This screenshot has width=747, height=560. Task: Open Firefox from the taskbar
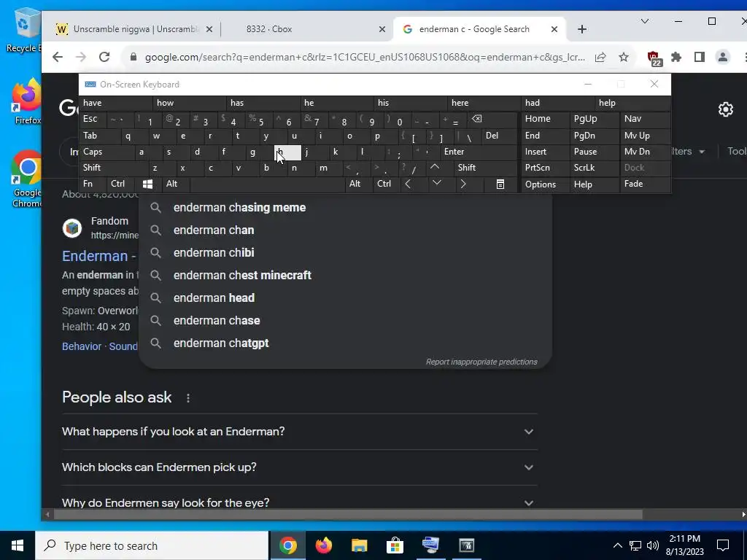coord(324,545)
